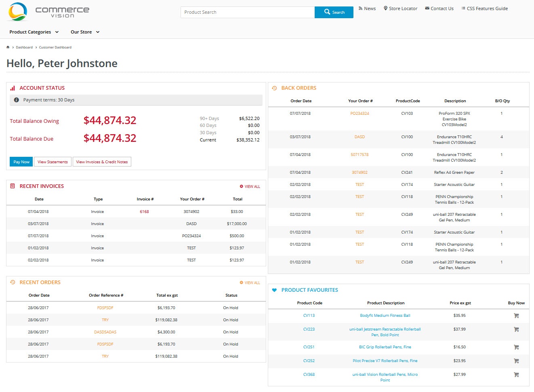Click the Recent Invoices panel icon
The height and width of the screenshot is (392, 534).
pos(12,186)
